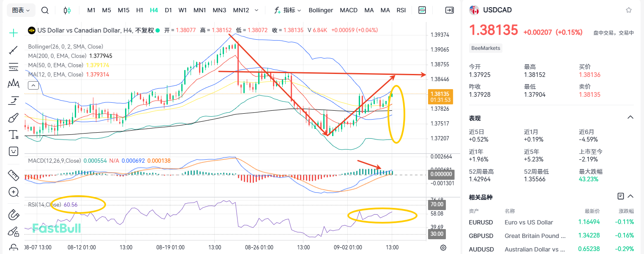The image size is (644, 254).
Task: Switch to MN1 timeframe
Action: coord(200,10)
